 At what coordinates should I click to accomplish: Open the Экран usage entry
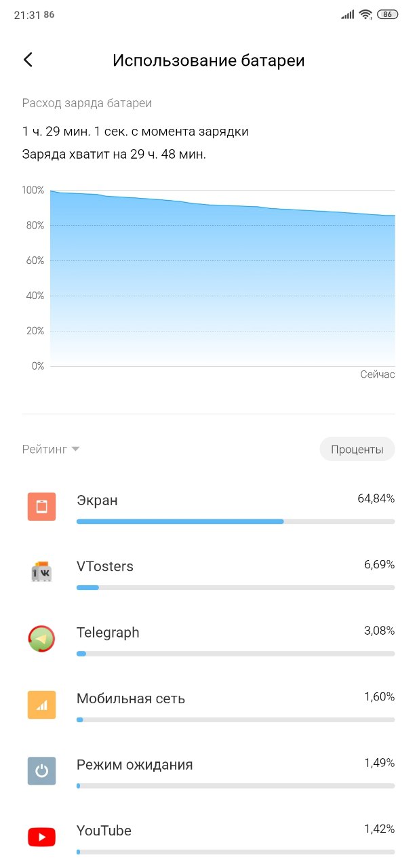pos(208,507)
